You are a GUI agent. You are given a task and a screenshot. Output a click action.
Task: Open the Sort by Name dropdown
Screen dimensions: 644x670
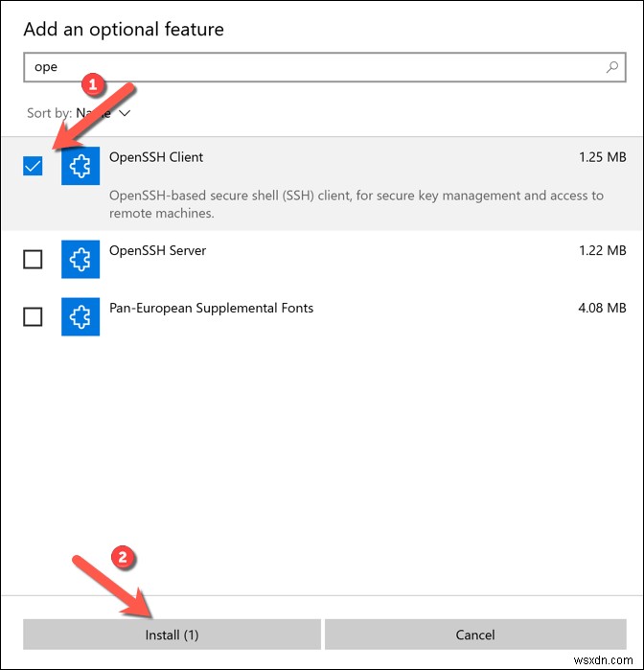[x=79, y=113]
